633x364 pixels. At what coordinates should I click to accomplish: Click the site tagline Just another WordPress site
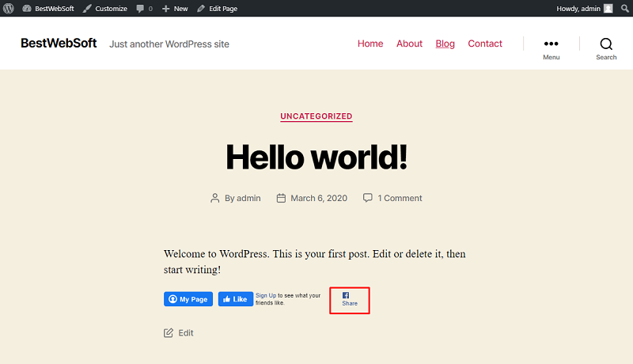coord(169,44)
